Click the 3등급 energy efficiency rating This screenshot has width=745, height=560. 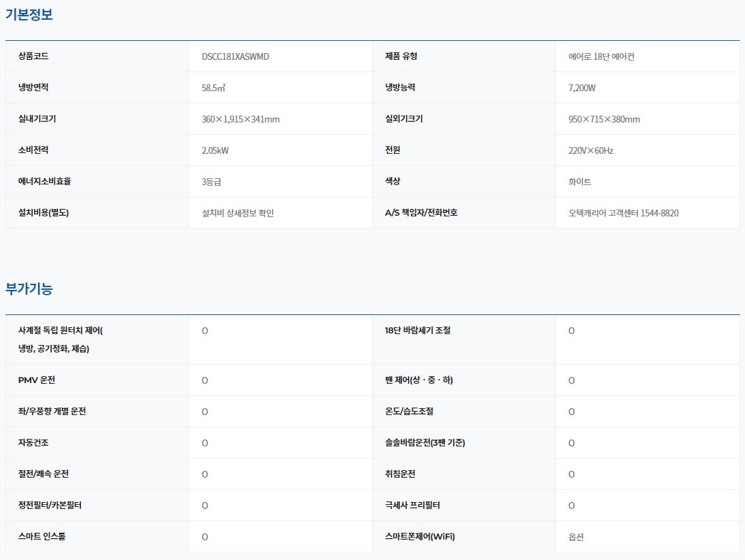click(212, 182)
